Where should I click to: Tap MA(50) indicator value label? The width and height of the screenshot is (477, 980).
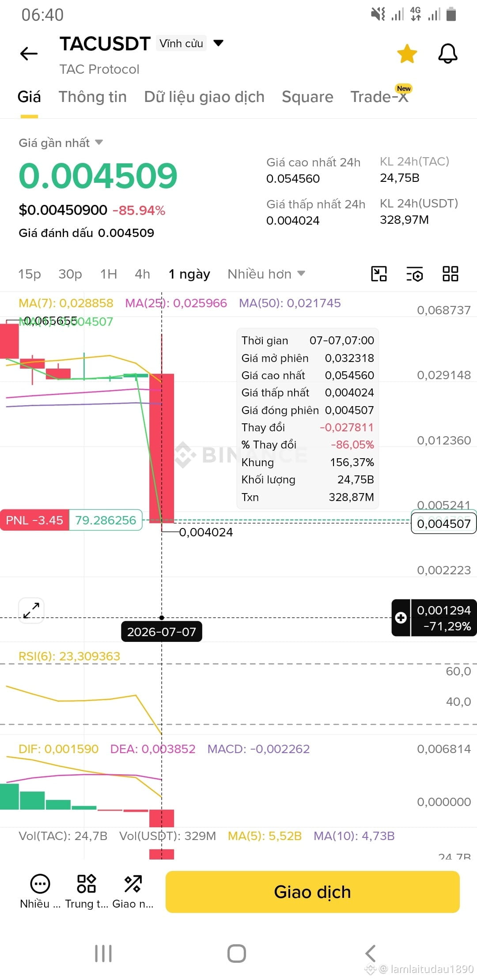(x=290, y=303)
